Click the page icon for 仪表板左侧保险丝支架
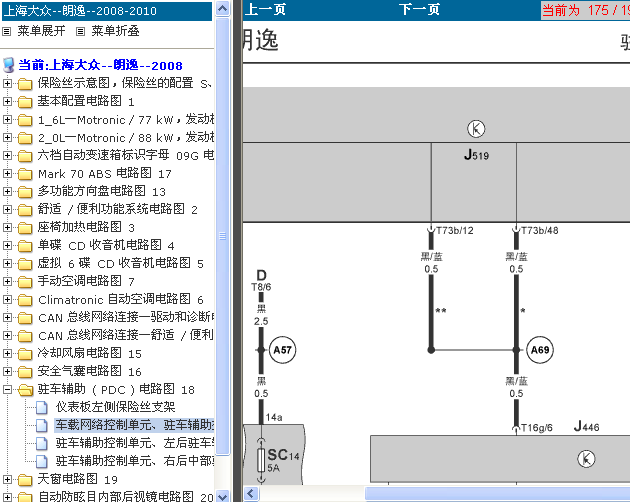 [x=42, y=407]
